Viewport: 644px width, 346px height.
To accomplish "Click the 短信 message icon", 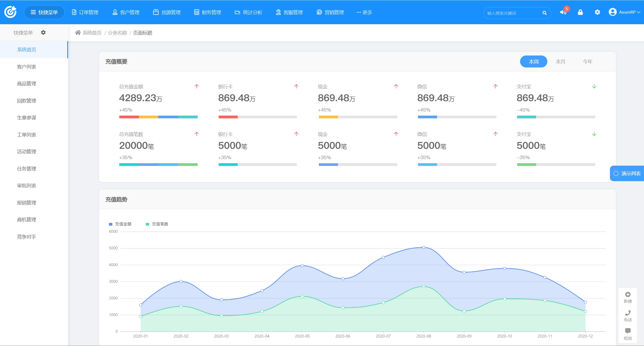I will pos(628,331).
